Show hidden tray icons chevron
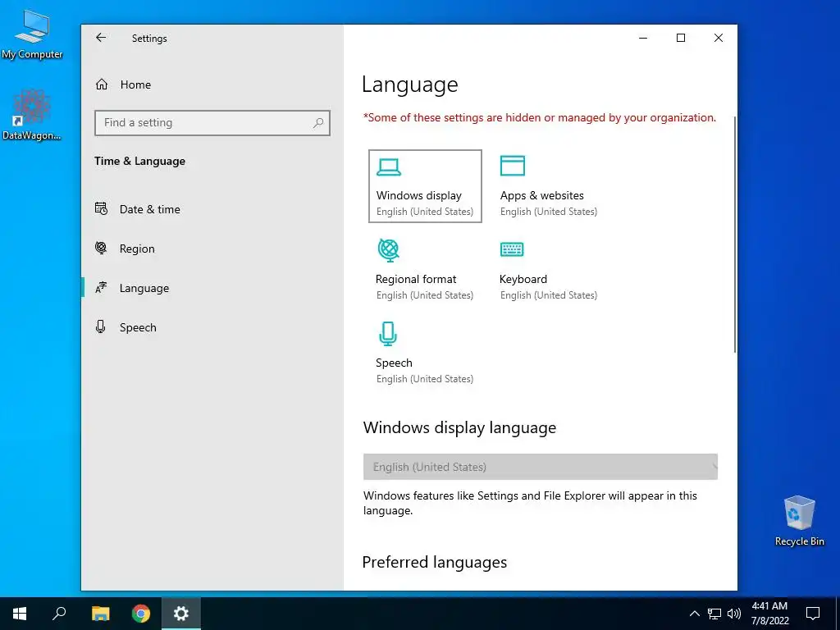The height and width of the screenshot is (630, 840). pyautogui.click(x=694, y=614)
